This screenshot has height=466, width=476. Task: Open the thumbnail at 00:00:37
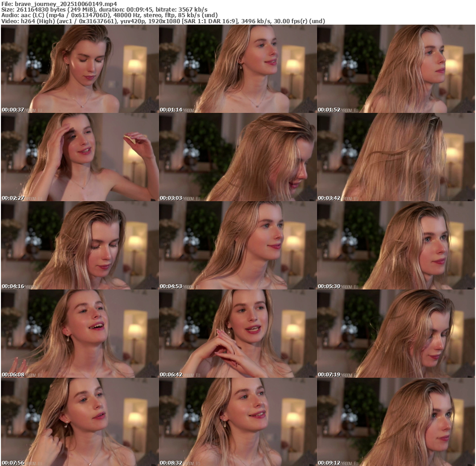(79, 69)
